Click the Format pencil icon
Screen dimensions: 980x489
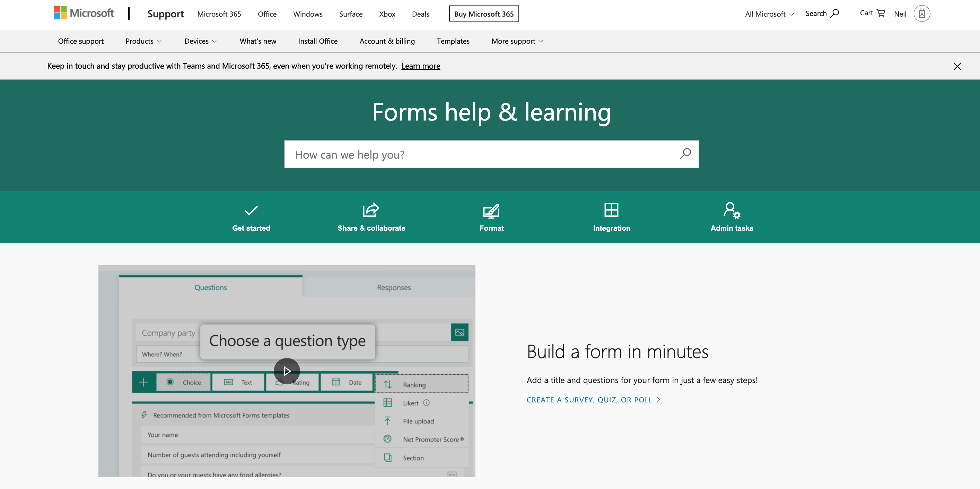click(491, 211)
